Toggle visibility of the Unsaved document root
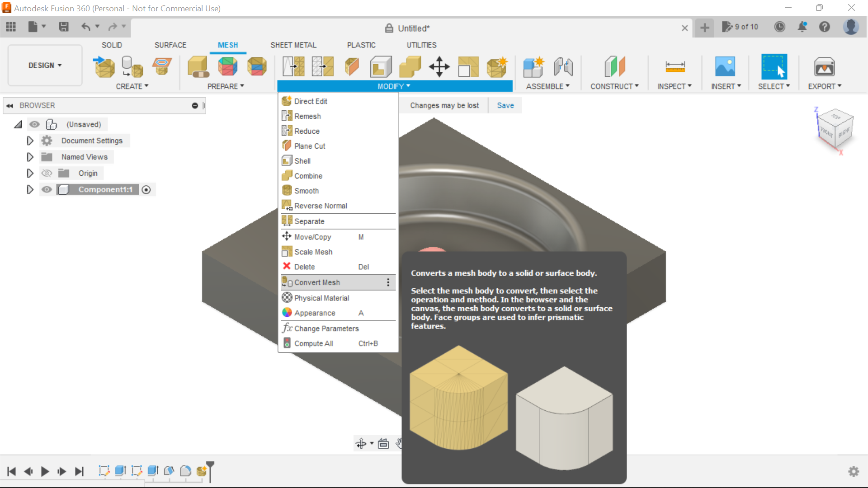This screenshot has width=868, height=488. [35, 124]
